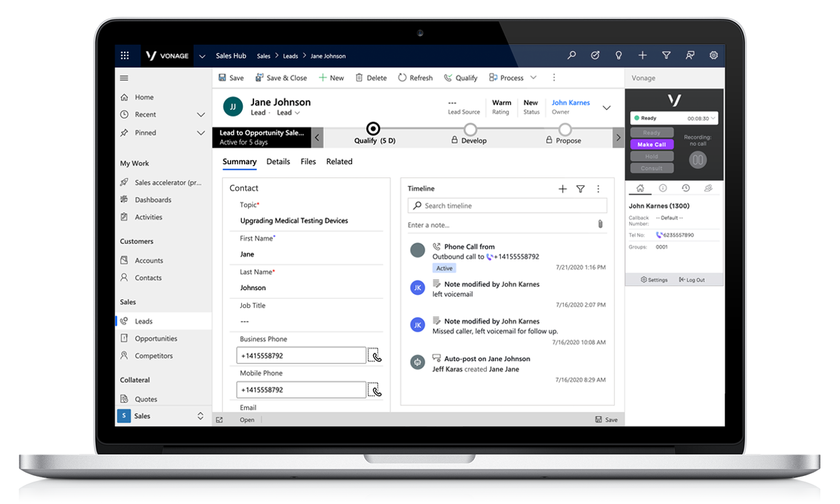Click Qualify in the command bar
The height and width of the screenshot is (504, 840).
(x=461, y=78)
